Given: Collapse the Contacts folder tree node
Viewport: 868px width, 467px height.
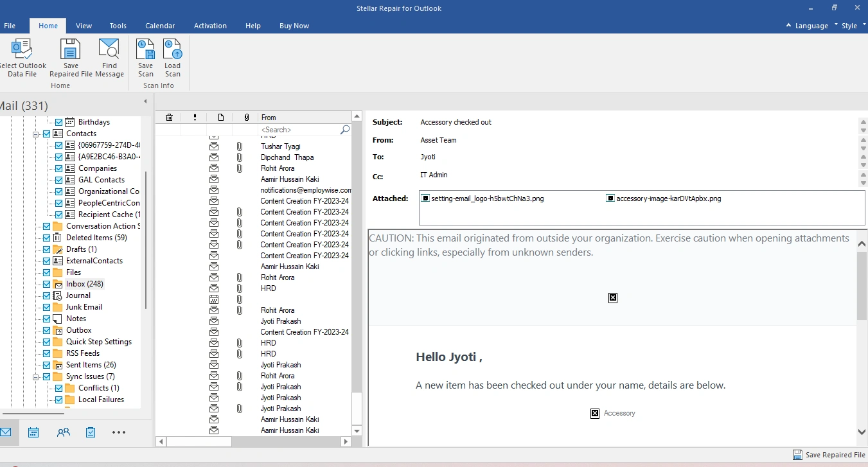Looking at the screenshot, I should click(36, 134).
